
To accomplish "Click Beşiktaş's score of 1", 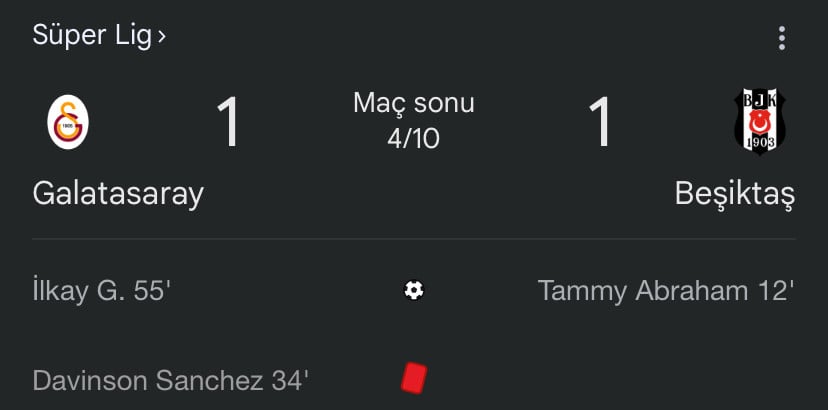I will coord(599,124).
